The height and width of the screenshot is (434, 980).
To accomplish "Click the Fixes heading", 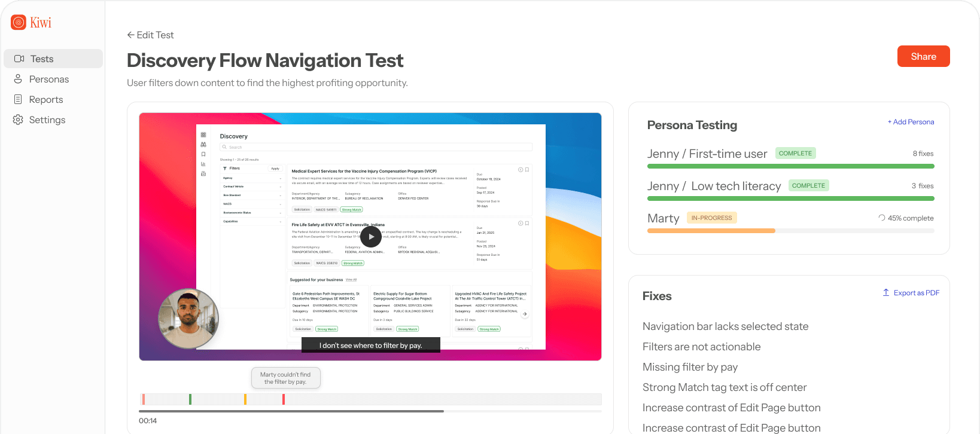I will pyautogui.click(x=657, y=296).
